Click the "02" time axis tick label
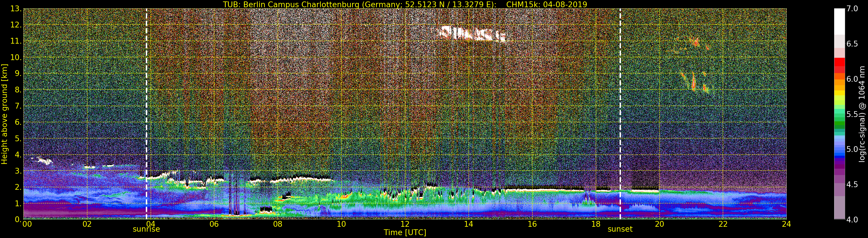 87,224
